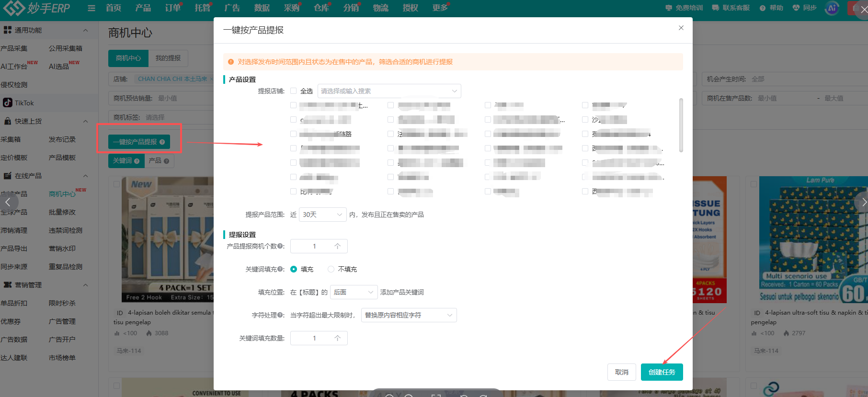Click the 一键按产品提报 button
Image resolution: width=868 pixels, height=397 pixels.
[x=139, y=142]
